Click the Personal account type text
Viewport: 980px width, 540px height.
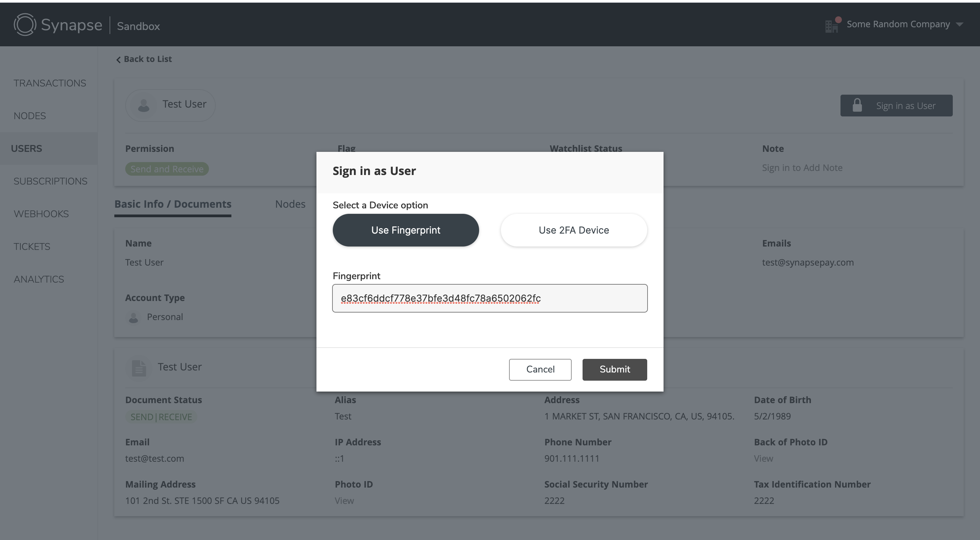pyautogui.click(x=165, y=317)
